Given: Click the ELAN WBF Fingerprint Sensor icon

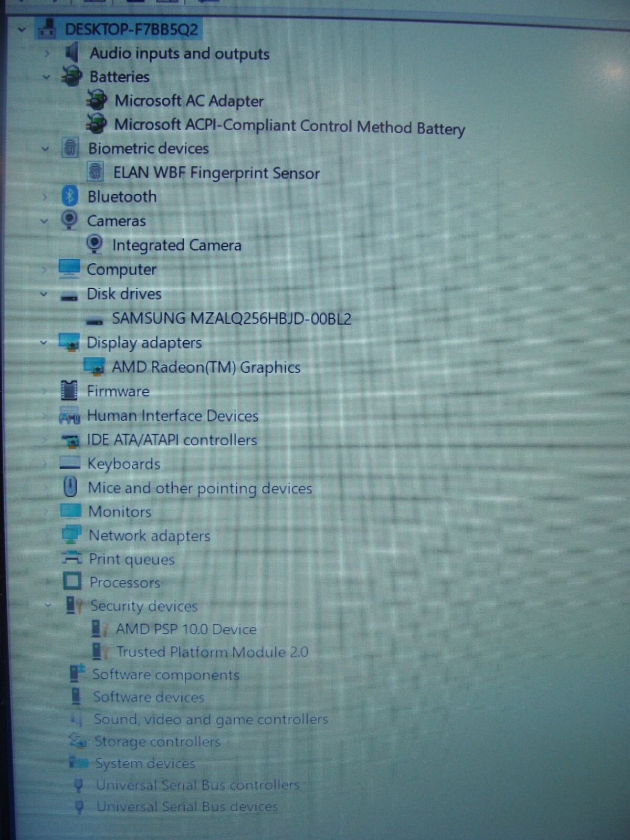Looking at the screenshot, I should (x=95, y=171).
